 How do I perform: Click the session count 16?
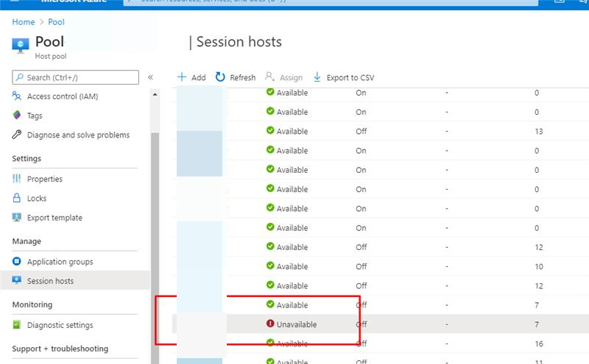539,343
